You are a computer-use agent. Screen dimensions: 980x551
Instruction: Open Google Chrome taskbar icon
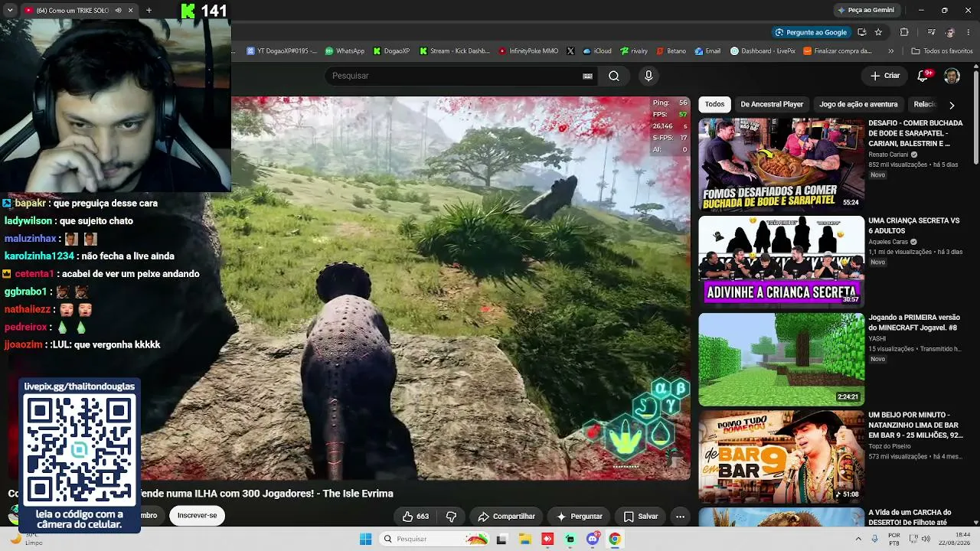[615, 539]
